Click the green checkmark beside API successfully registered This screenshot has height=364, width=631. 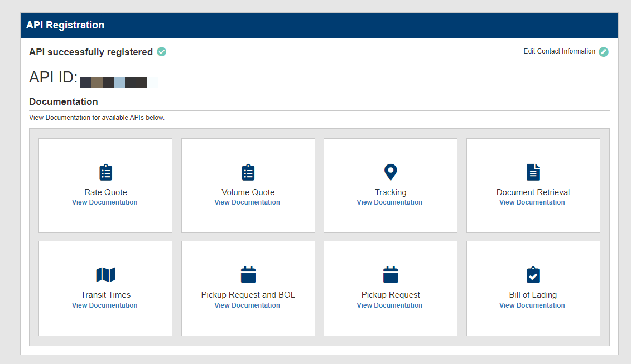(161, 52)
